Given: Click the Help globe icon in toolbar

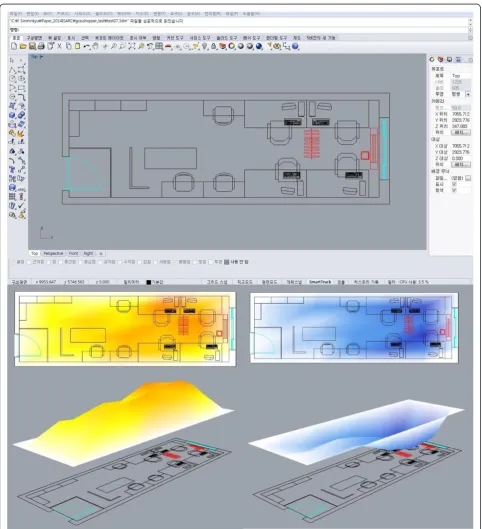Looking at the screenshot, I should (x=295, y=46).
